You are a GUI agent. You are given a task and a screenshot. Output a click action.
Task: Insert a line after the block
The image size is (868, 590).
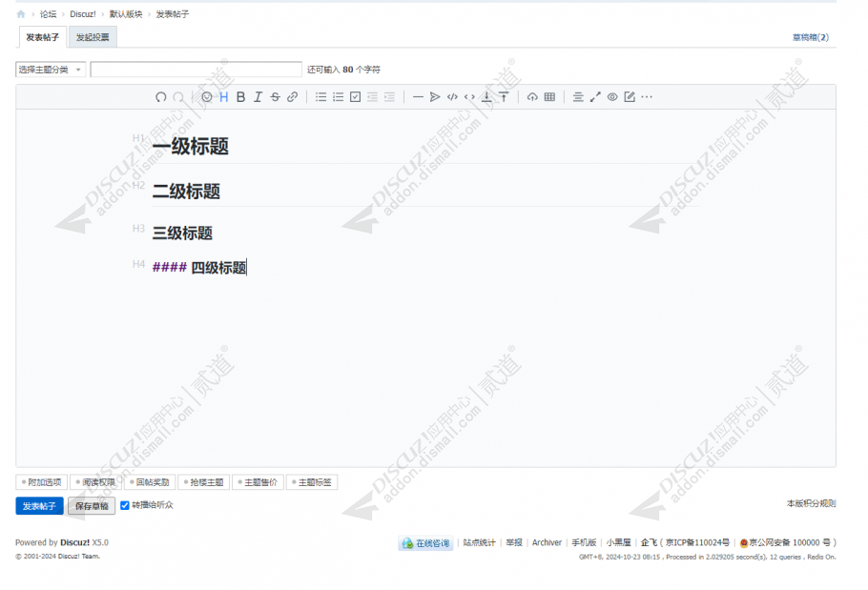[504, 97]
